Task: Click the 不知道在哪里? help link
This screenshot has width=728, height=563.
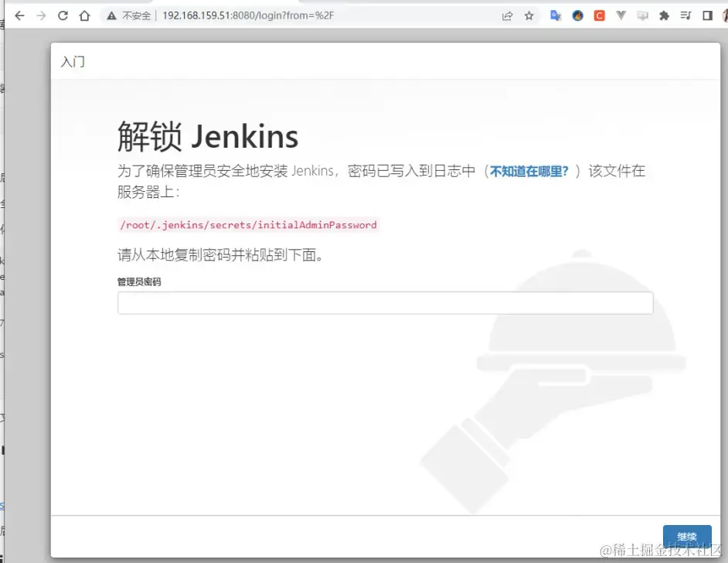Action: click(x=529, y=172)
